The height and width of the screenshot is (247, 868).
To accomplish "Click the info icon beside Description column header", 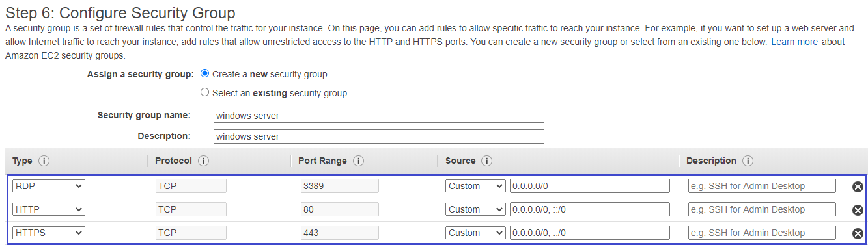I will (748, 161).
